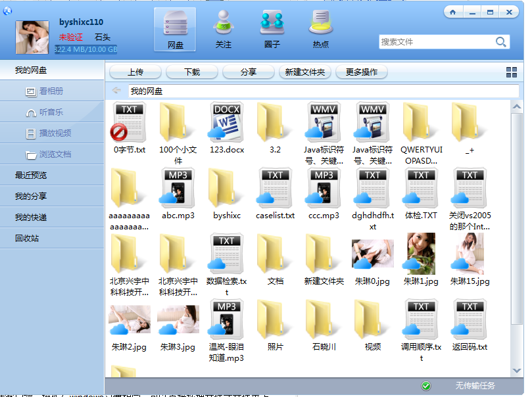
Task: Select the 调用顺序.txt file icon
Action: point(420,319)
